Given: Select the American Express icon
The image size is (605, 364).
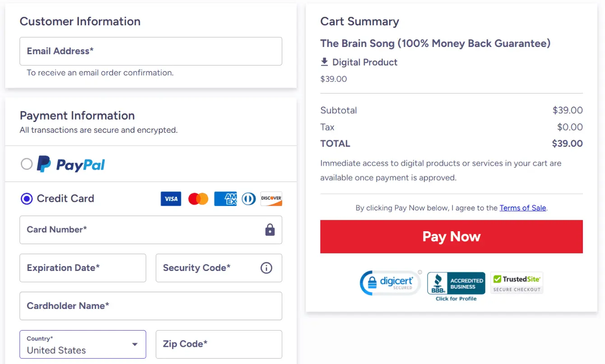Looking at the screenshot, I should (x=225, y=199).
